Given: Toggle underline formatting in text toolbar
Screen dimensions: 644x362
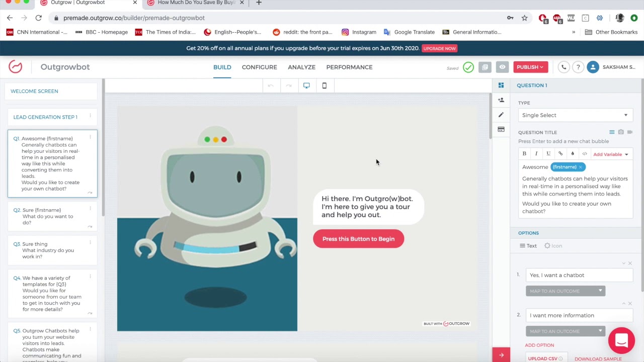Looking at the screenshot, I should click(548, 154).
